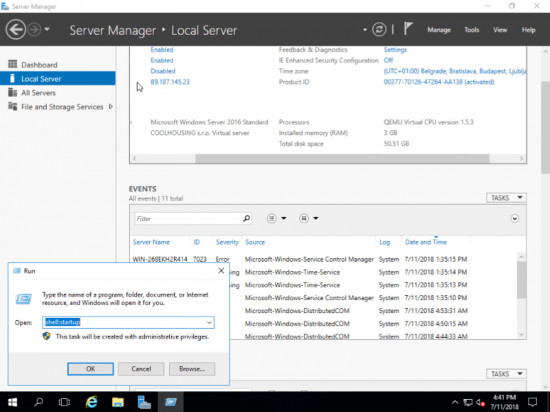Open the Run dialog Open combo box dropdown
The image size is (550, 412).
209,322
